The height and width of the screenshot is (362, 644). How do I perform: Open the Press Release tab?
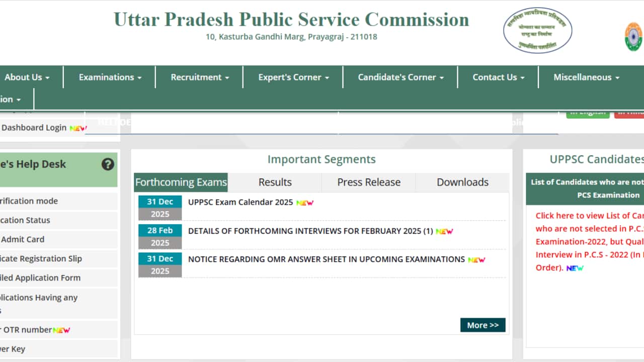click(x=368, y=182)
